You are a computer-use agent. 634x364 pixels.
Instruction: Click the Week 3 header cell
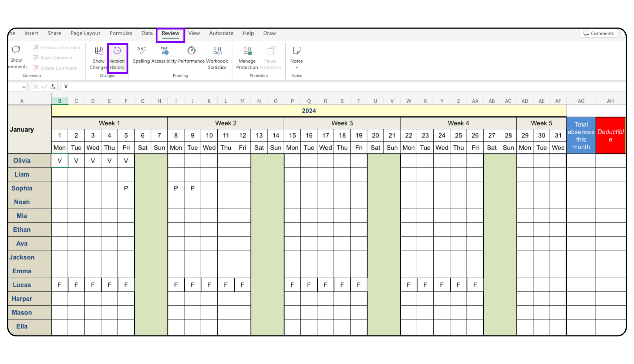(x=342, y=123)
